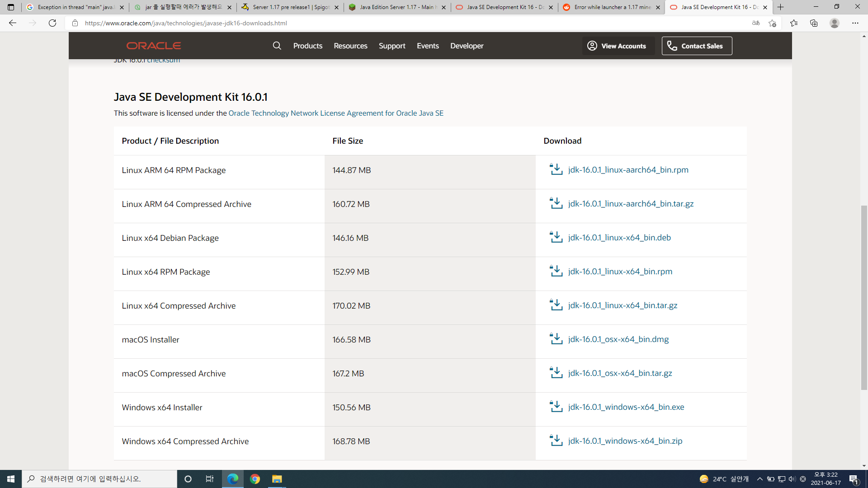Expand the Resources menu in header
This screenshot has width=868, height=488.
point(350,46)
